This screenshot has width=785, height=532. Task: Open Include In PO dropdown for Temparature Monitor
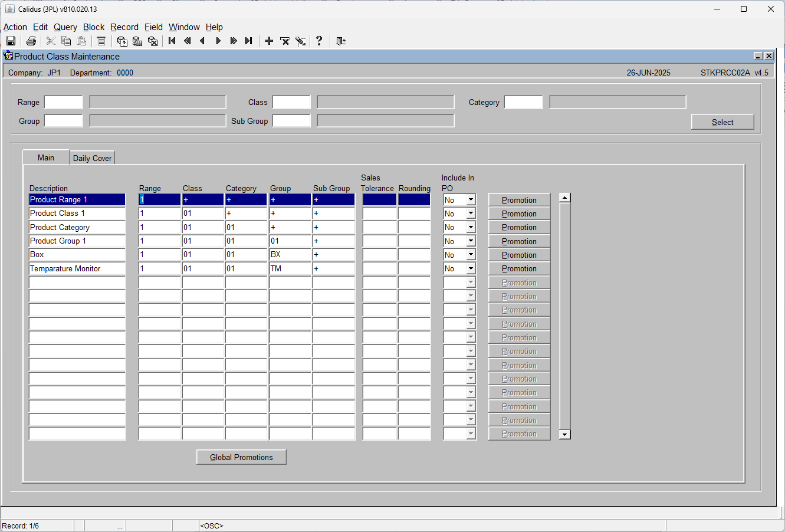pyautogui.click(x=471, y=268)
